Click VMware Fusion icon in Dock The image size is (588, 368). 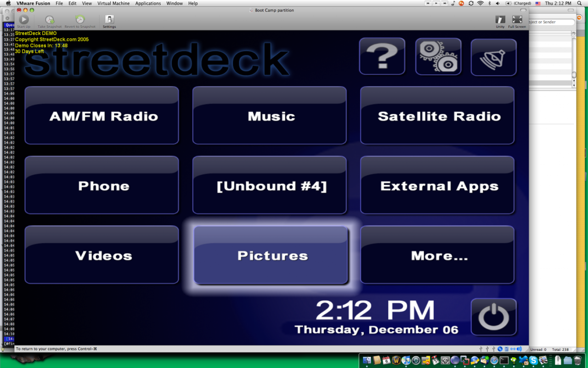click(x=465, y=360)
